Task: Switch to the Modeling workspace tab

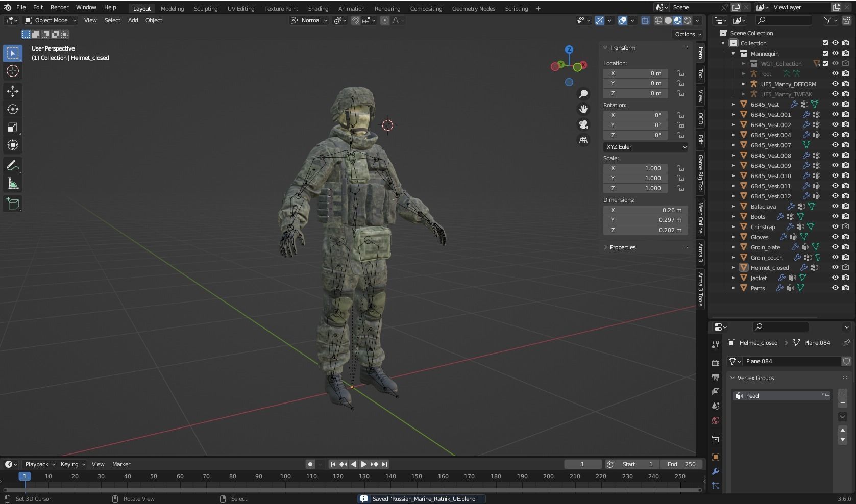Action: (x=172, y=9)
